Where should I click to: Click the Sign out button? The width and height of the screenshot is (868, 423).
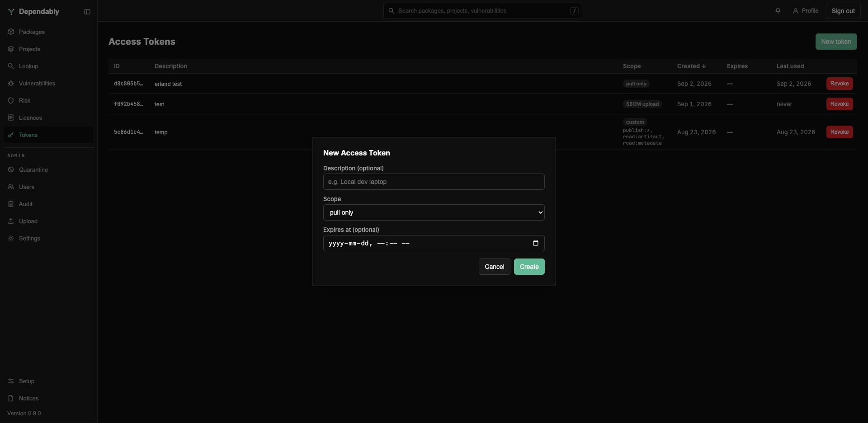pos(843,11)
